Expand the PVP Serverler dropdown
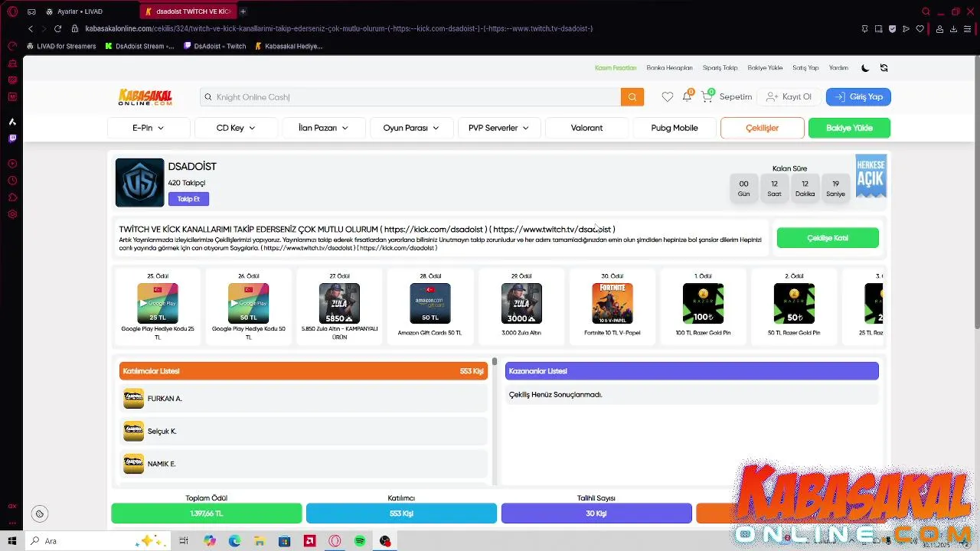Image resolution: width=980 pixels, height=551 pixels. [499, 128]
